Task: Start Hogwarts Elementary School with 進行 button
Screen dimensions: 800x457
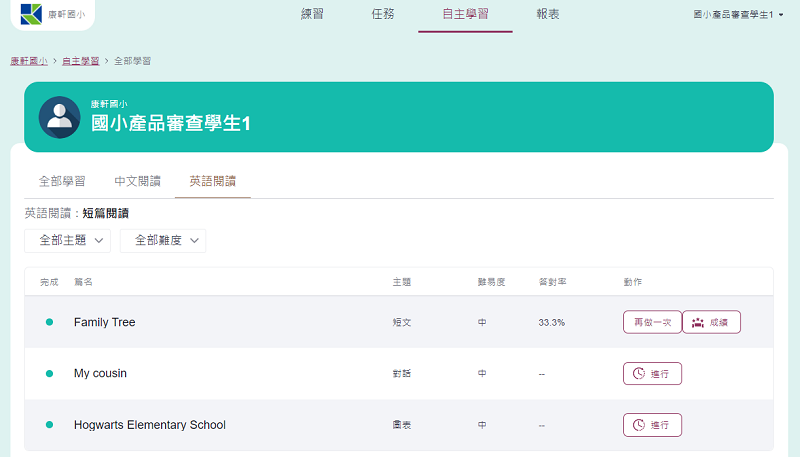Action: 652,425
